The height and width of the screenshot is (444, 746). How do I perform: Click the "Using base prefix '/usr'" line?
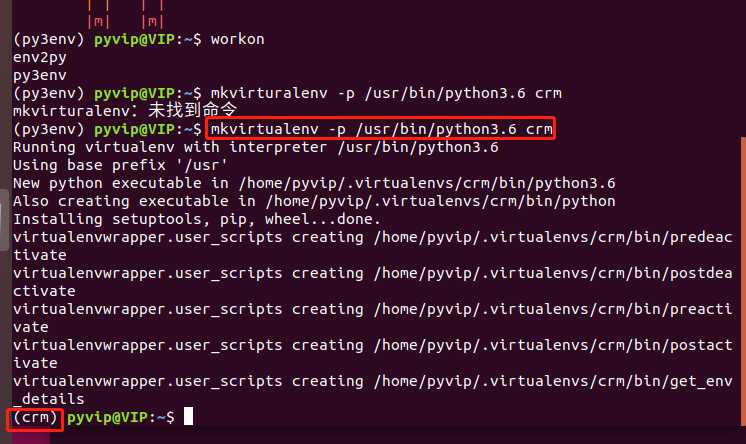click(120, 165)
